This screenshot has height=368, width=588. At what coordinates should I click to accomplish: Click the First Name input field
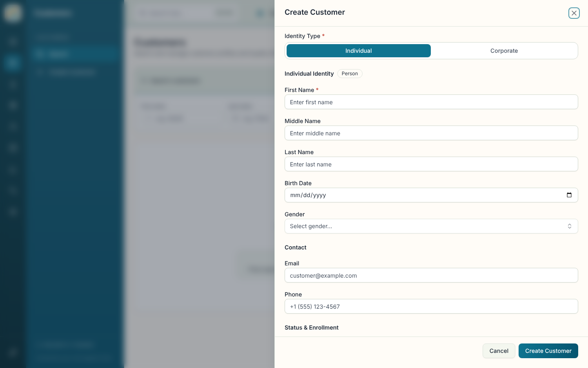tap(431, 102)
